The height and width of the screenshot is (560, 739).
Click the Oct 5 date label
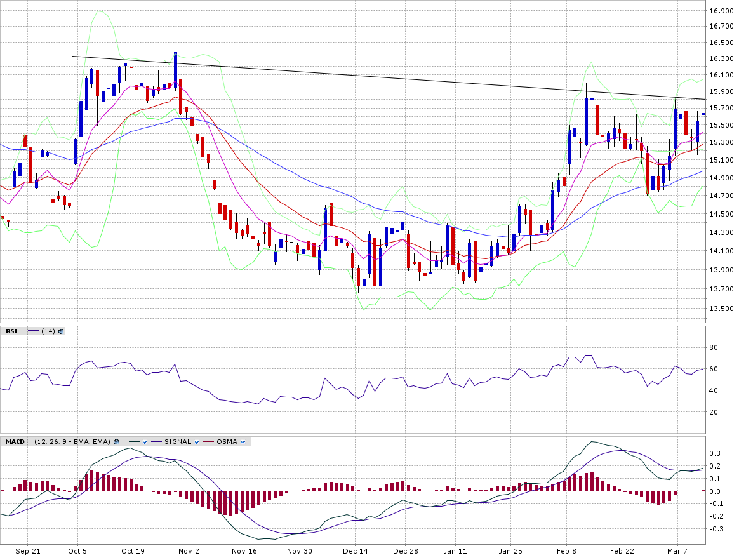point(77,551)
